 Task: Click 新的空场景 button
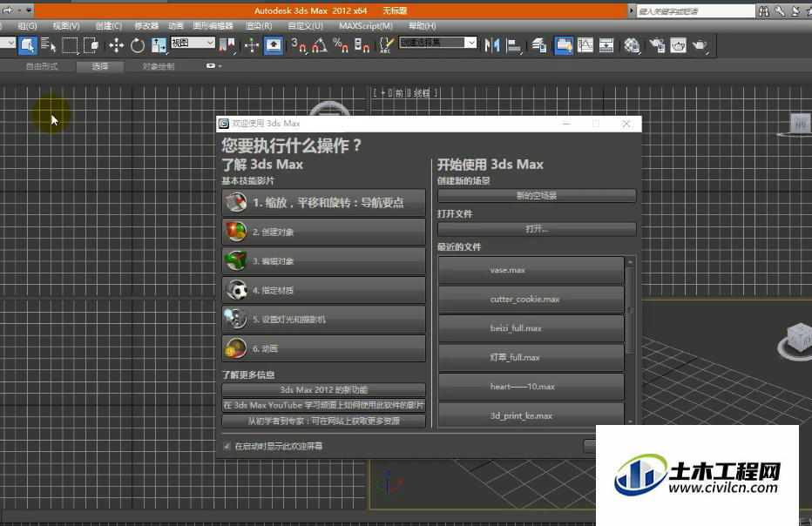coord(537,196)
